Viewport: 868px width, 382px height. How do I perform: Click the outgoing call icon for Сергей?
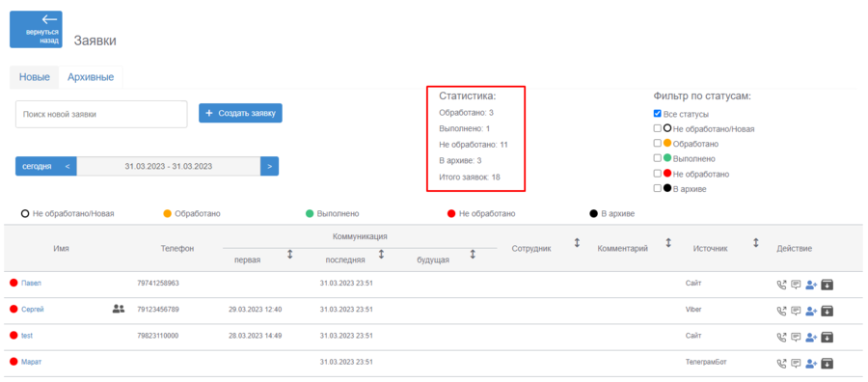coord(781,312)
